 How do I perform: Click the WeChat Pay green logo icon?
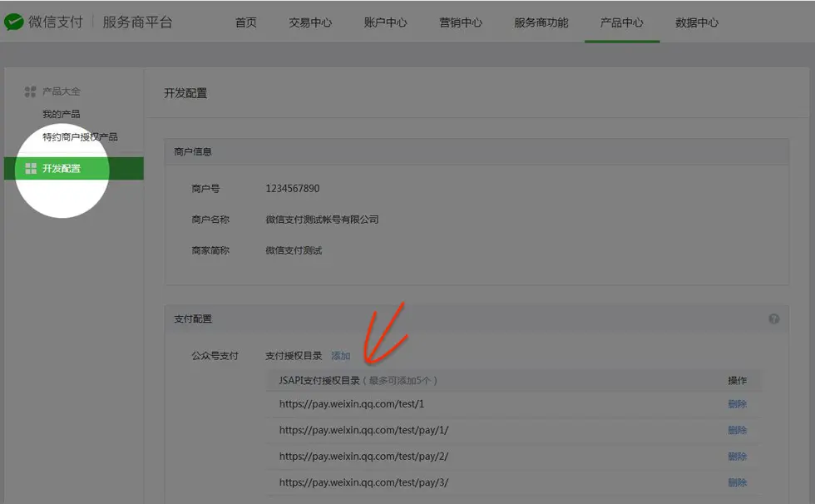click(15, 22)
